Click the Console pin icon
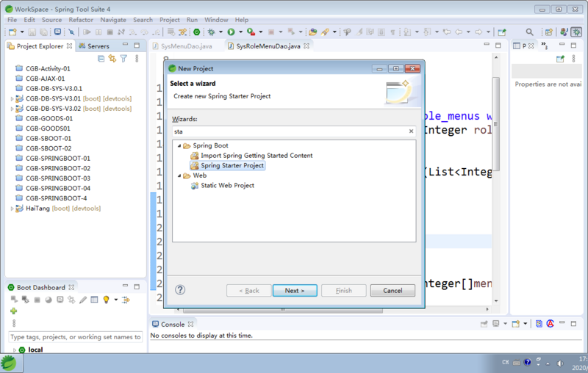The height and width of the screenshot is (373, 588). pos(484,324)
